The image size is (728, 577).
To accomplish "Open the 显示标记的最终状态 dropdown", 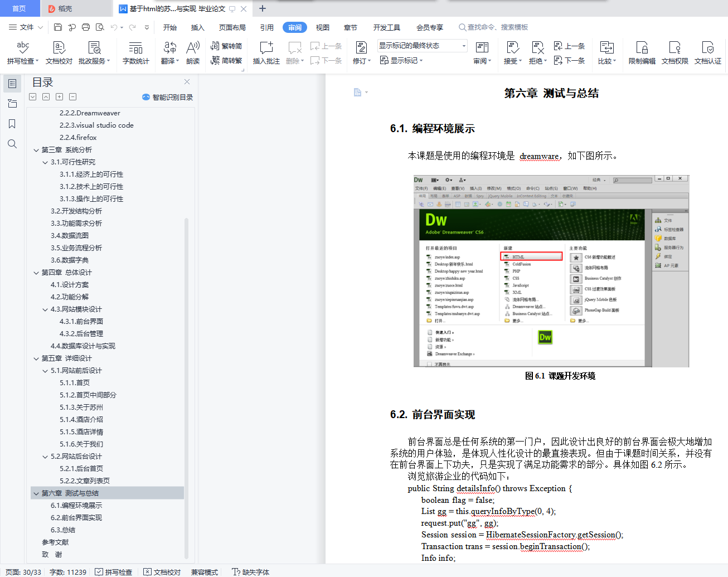I will 422,46.
